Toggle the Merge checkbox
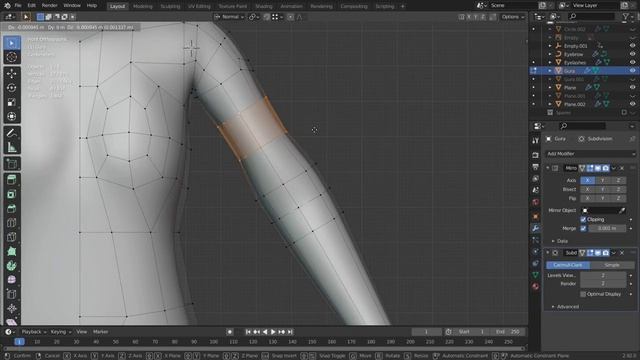 pos(583,228)
